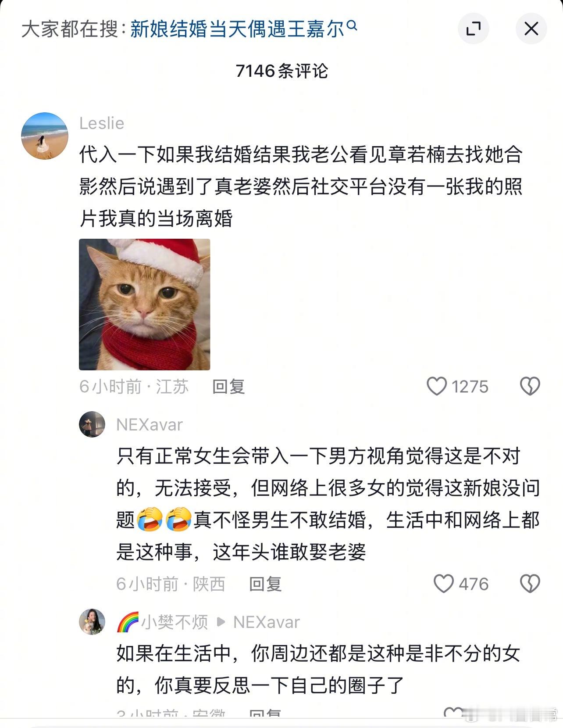Open 小樊不烦's avatar profile

[92, 622]
